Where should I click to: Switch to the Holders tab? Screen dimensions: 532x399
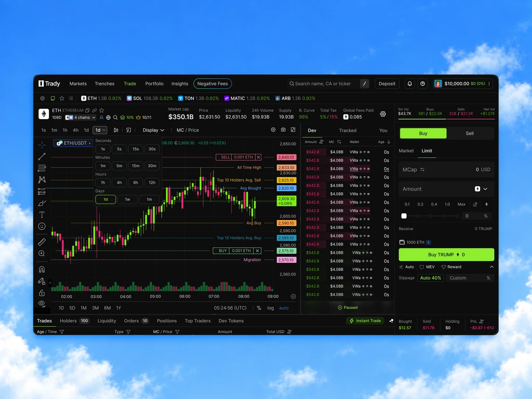click(75, 321)
